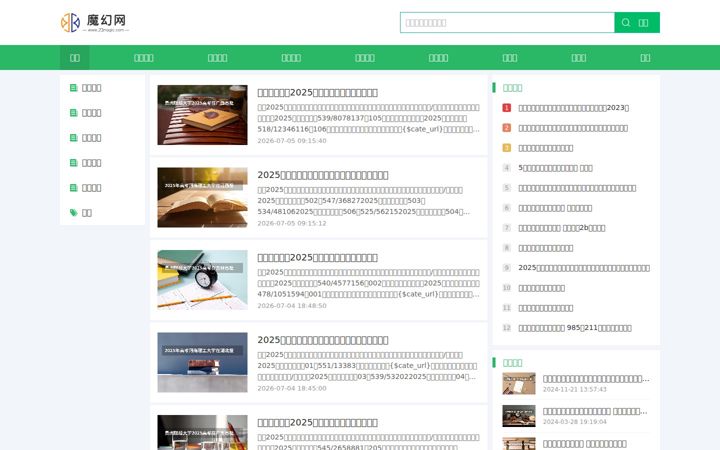This screenshot has height=450, width=720.
Task: Open ranked link starting with 5
Action: [555, 168]
